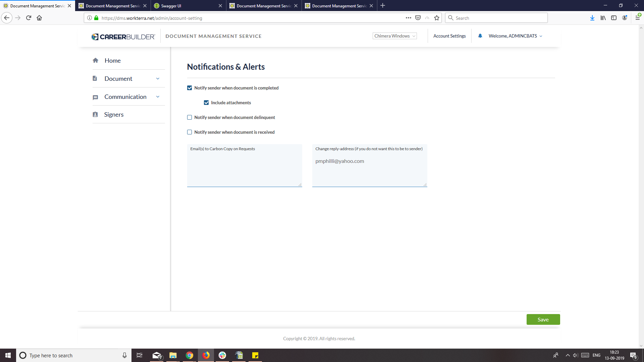
Task: Open the Firefox library icon
Action: (603, 18)
